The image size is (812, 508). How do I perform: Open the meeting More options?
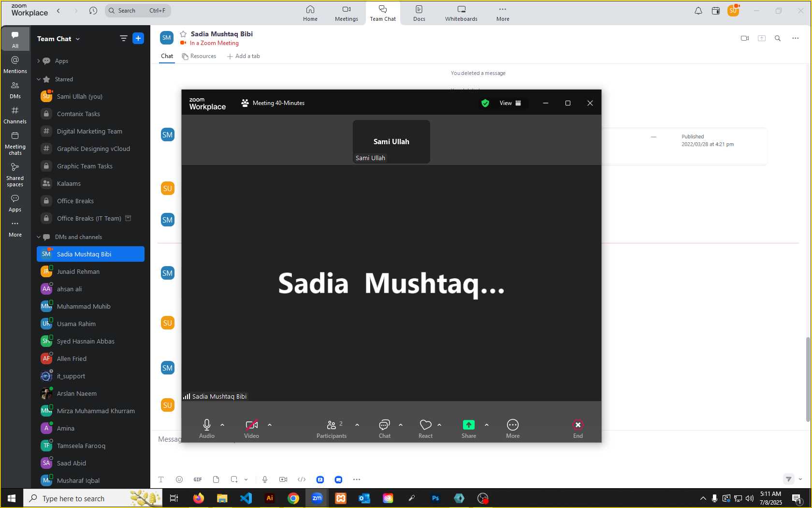coord(513,428)
